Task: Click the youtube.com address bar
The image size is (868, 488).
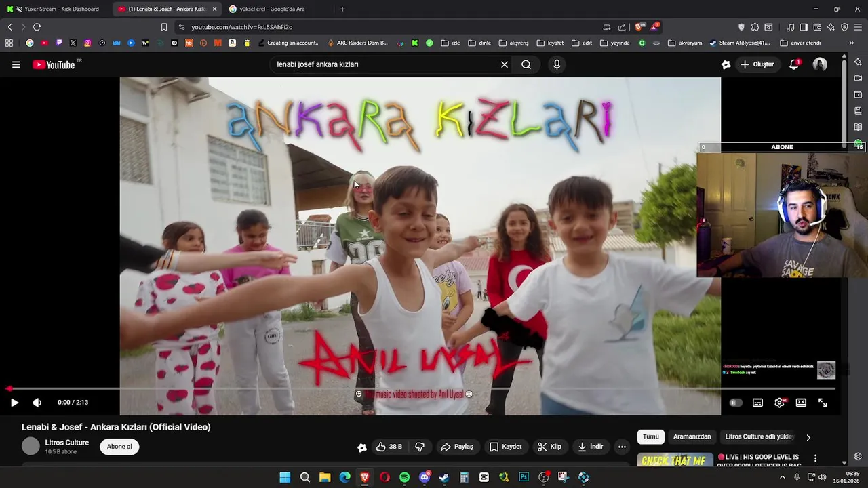Action: [x=387, y=27]
